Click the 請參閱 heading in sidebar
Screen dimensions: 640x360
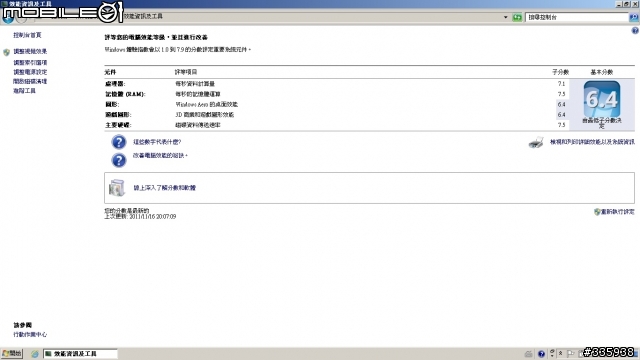coord(22,325)
